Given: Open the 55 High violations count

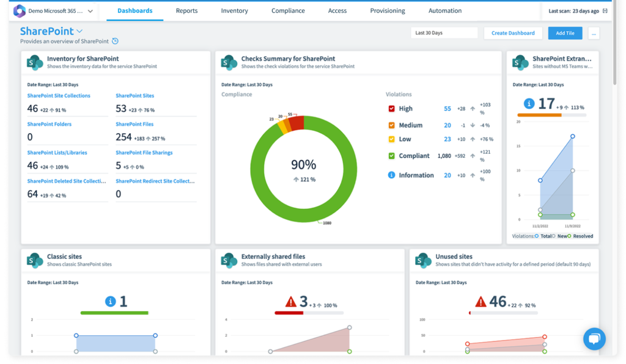Looking at the screenshot, I should coord(447,109).
